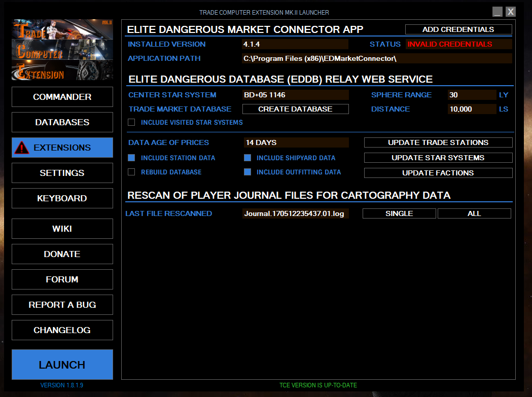This screenshot has width=532, height=397.
Task: Click the Center Star System field
Action: click(296, 95)
